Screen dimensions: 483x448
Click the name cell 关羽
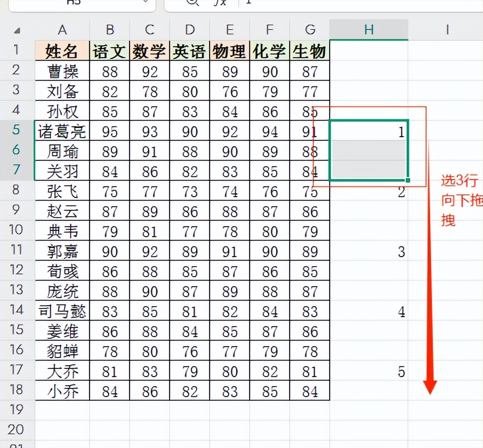(x=62, y=171)
